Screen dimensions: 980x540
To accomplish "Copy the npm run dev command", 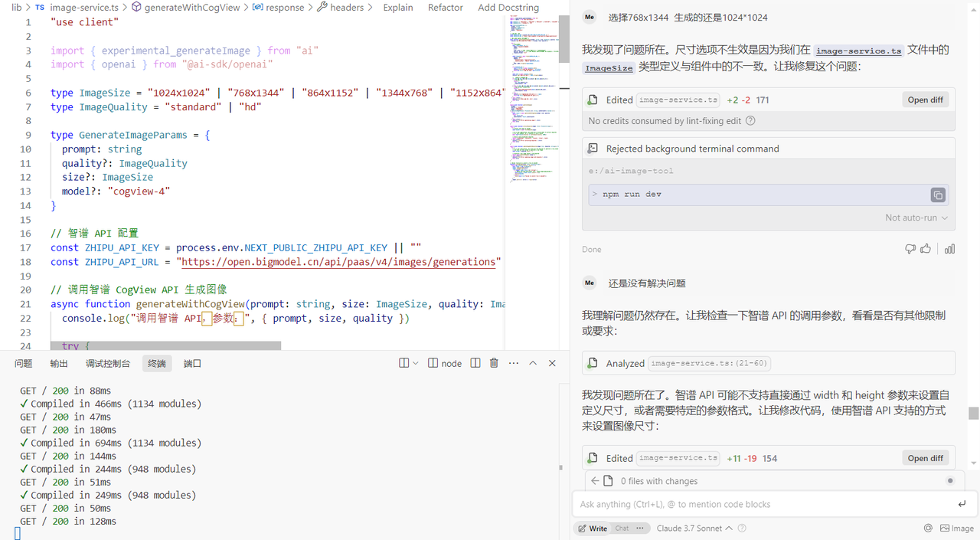I will (938, 195).
